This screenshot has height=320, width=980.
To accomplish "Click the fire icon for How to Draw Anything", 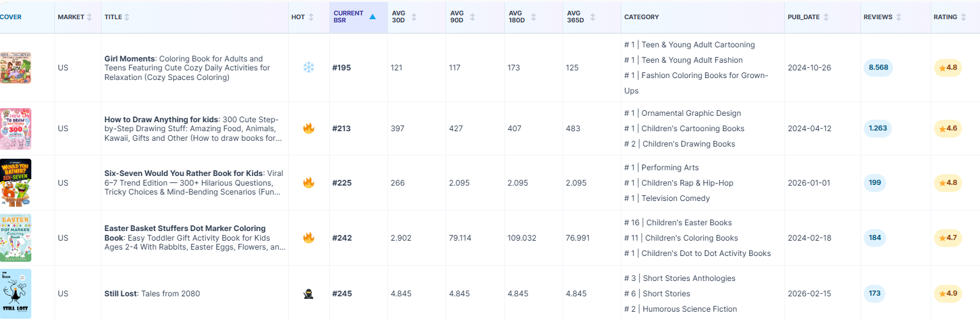I will [x=309, y=128].
